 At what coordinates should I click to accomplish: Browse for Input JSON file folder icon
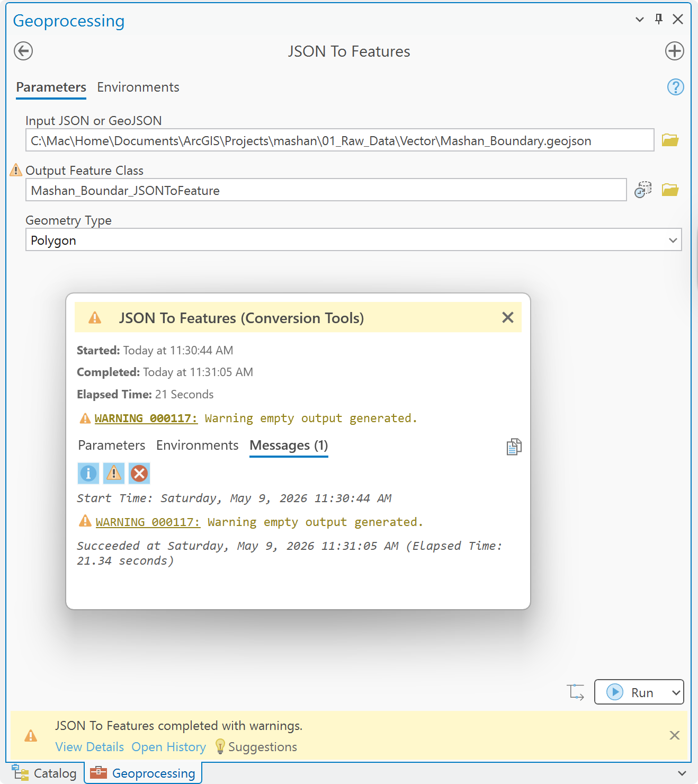click(x=670, y=140)
